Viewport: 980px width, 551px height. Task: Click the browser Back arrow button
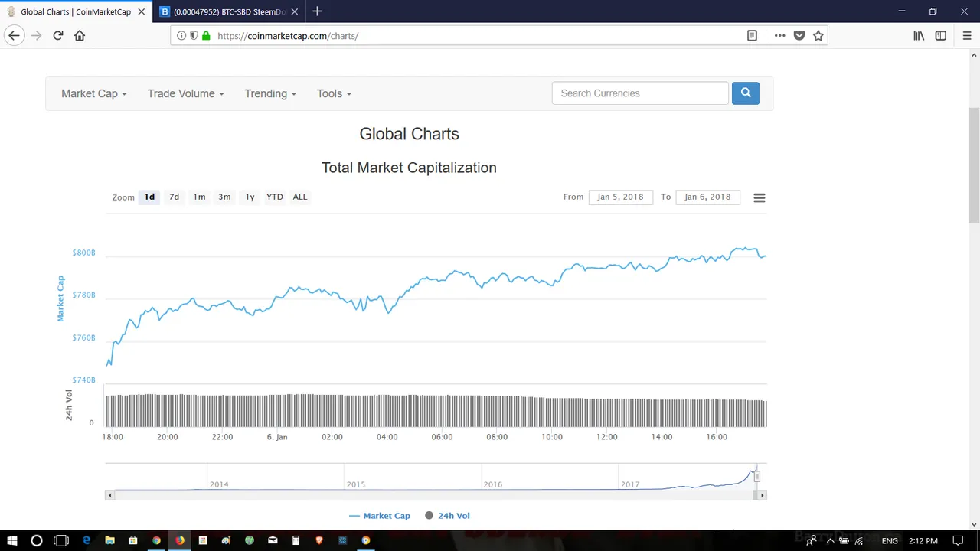pyautogui.click(x=14, y=35)
